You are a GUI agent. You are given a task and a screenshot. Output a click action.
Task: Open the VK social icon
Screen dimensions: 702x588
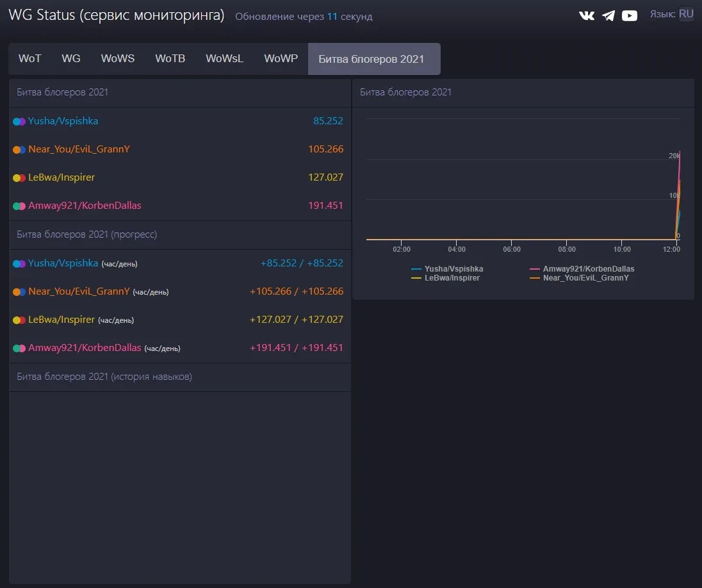click(x=586, y=15)
